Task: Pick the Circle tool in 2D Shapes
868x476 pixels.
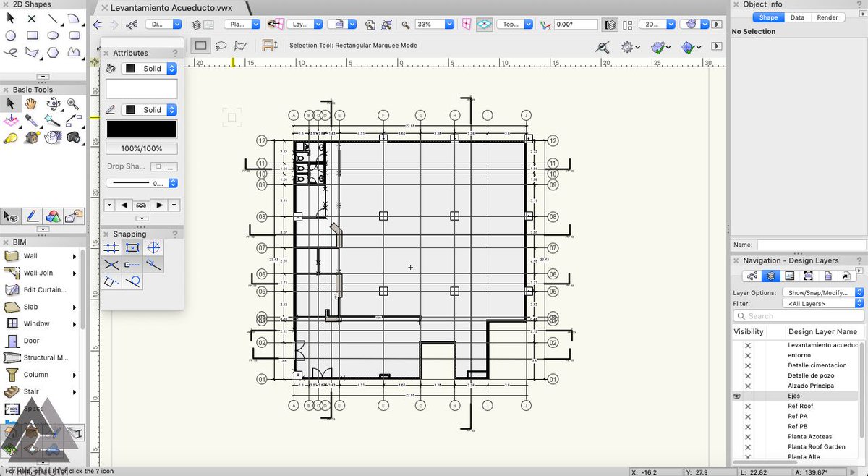Action: pyautogui.click(x=11, y=35)
